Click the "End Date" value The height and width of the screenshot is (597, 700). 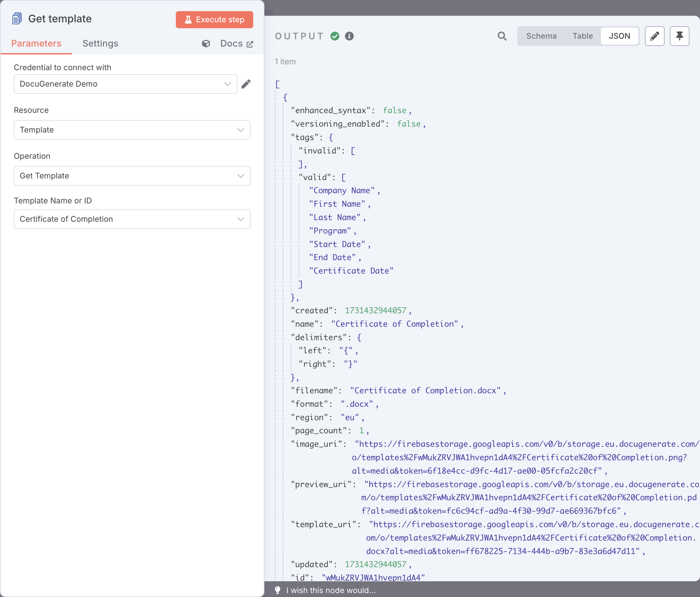point(332,257)
